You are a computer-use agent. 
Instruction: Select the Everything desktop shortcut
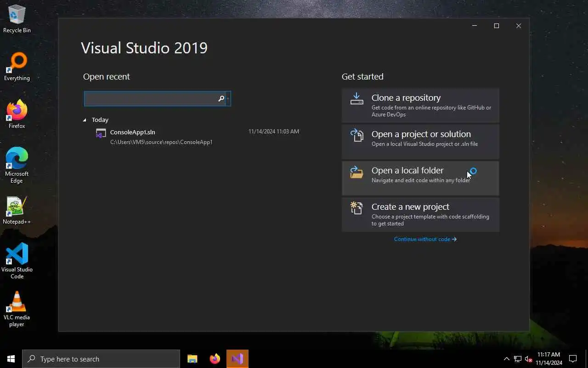click(17, 67)
